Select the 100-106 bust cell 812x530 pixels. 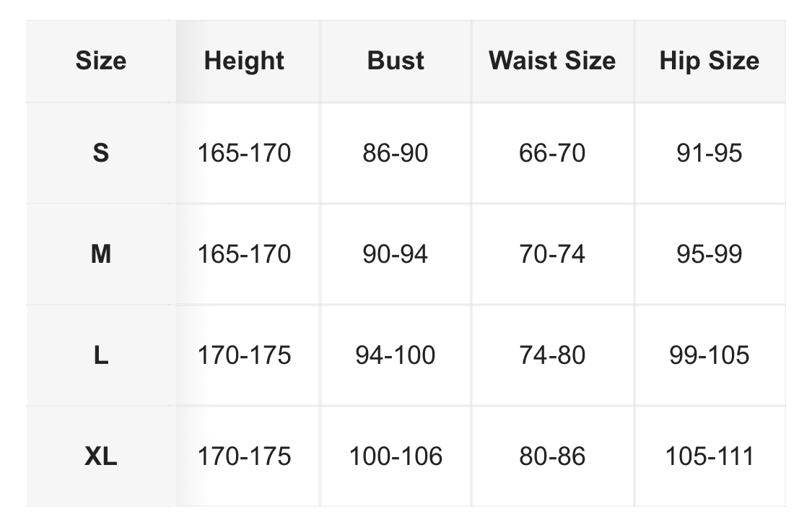point(396,456)
